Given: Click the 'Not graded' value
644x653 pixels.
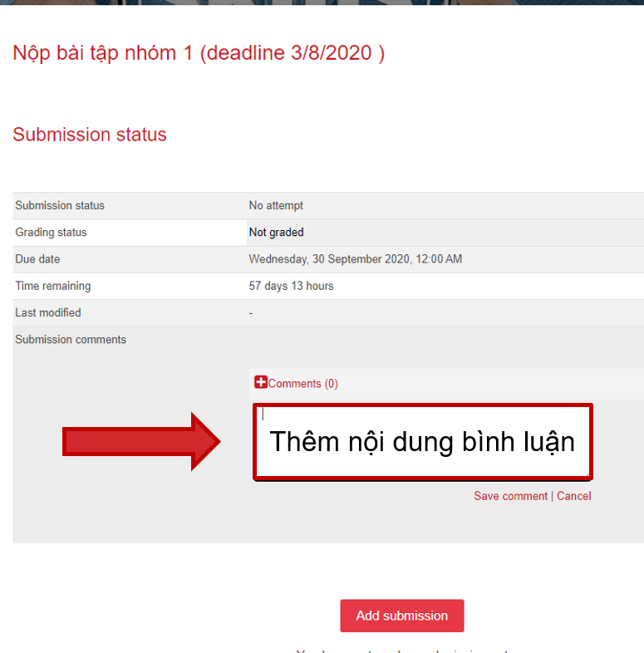Looking at the screenshot, I should [x=276, y=233].
